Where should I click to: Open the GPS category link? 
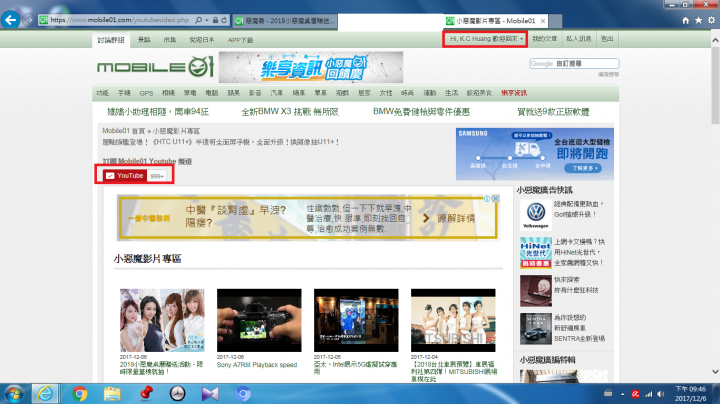(146, 93)
